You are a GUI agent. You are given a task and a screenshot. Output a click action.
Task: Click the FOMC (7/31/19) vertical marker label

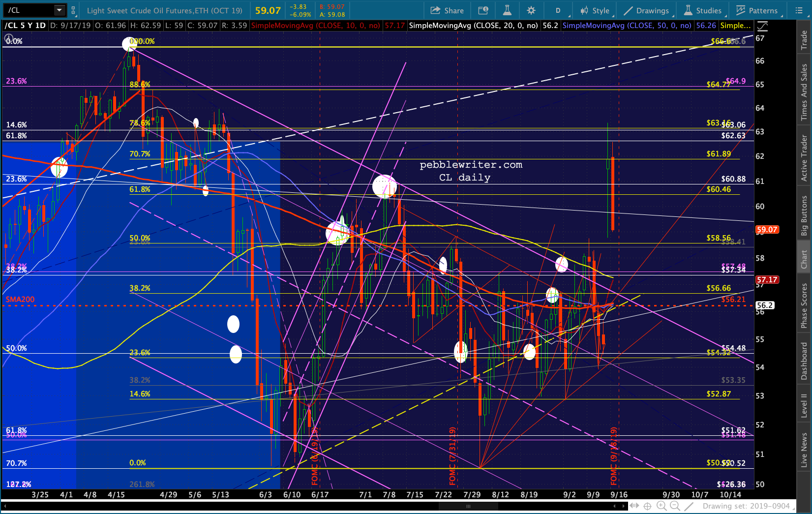[x=452, y=456]
